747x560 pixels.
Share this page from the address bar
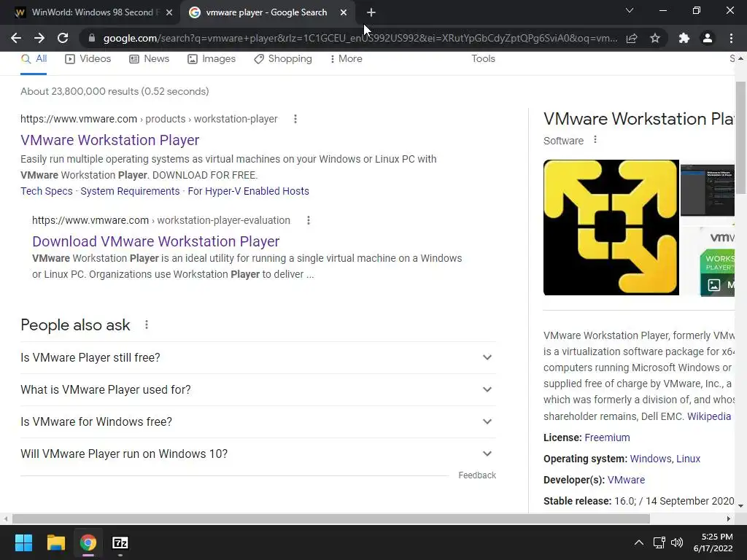[x=632, y=38]
